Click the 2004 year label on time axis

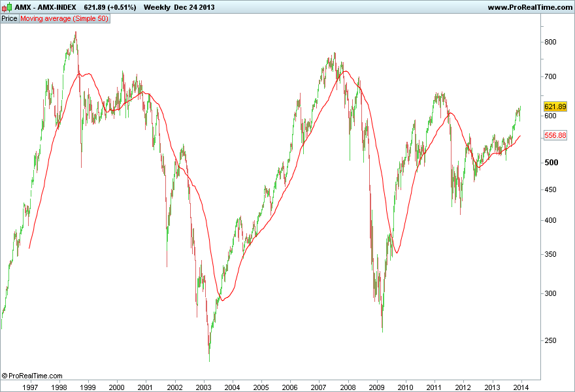click(x=232, y=387)
